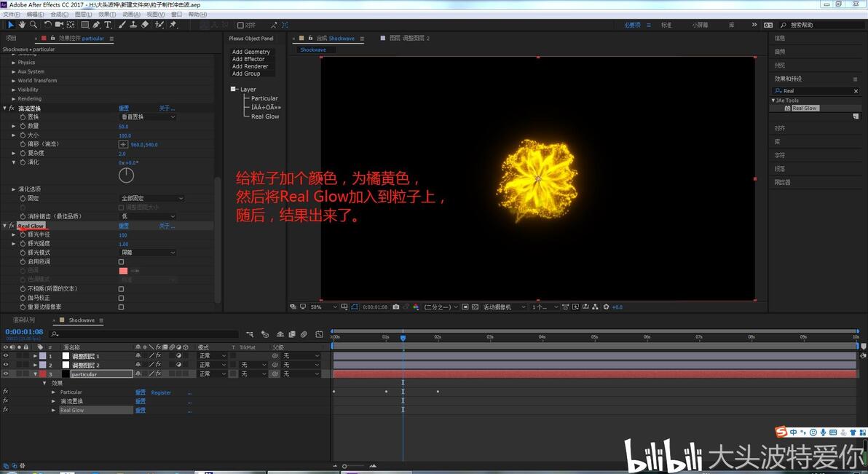Click the pink 色调 color swatch

[124, 271]
